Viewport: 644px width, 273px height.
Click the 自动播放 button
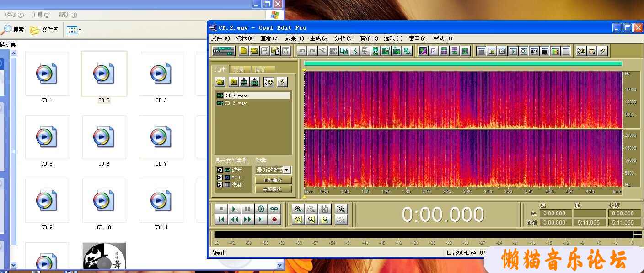click(274, 180)
